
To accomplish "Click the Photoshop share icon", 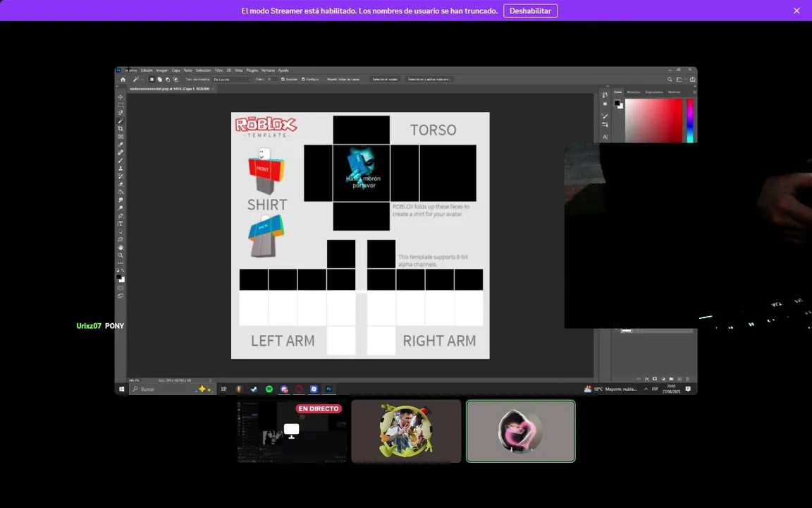I will pos(692,79).
